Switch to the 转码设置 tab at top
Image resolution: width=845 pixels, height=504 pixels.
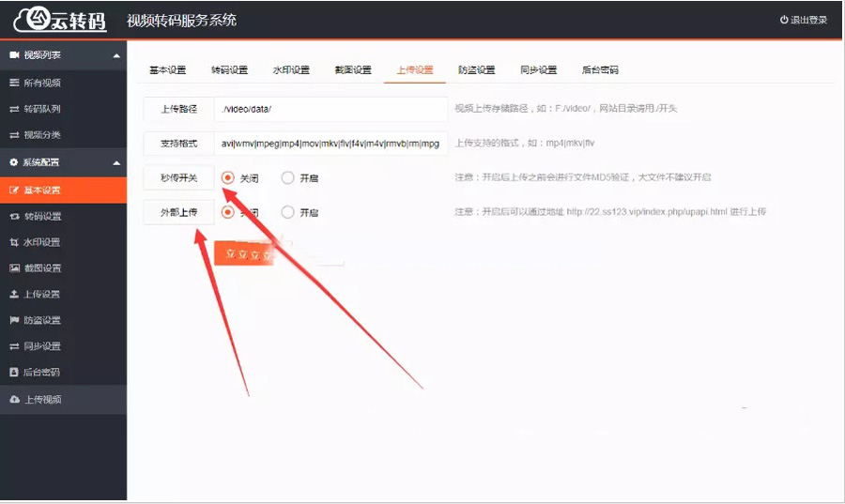(229, 70)
